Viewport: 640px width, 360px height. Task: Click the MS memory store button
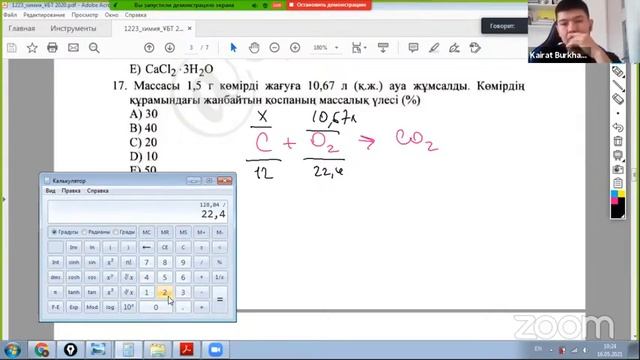coord(183,232)
